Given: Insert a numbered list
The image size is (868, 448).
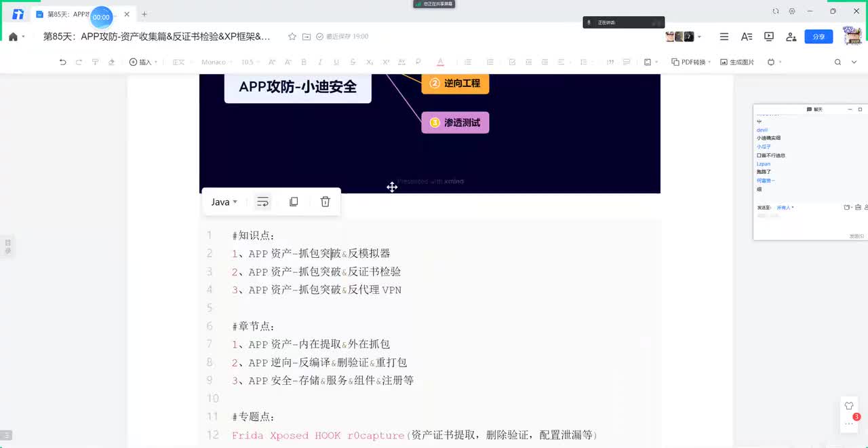Looking at the screenshot, I should click(490, 62).
